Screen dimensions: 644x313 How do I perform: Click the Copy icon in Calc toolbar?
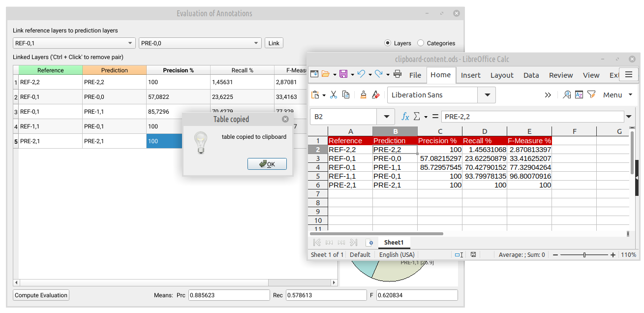[x=346, y=94]
